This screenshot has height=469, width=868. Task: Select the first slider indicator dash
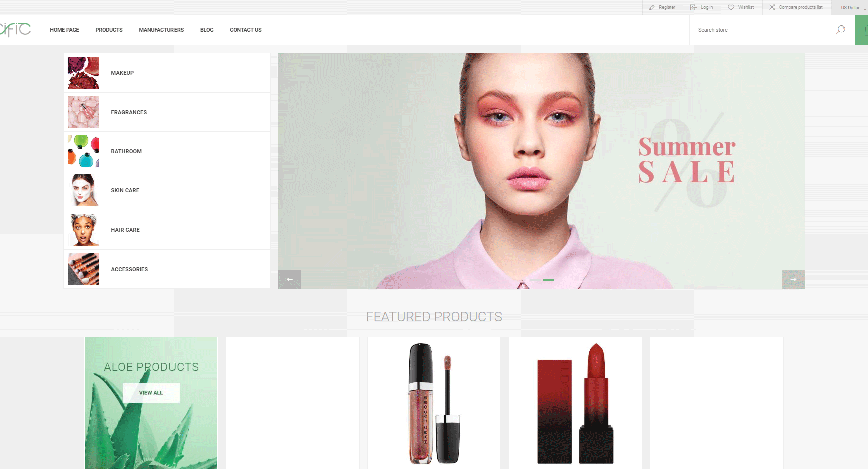[x=535, y=280]
